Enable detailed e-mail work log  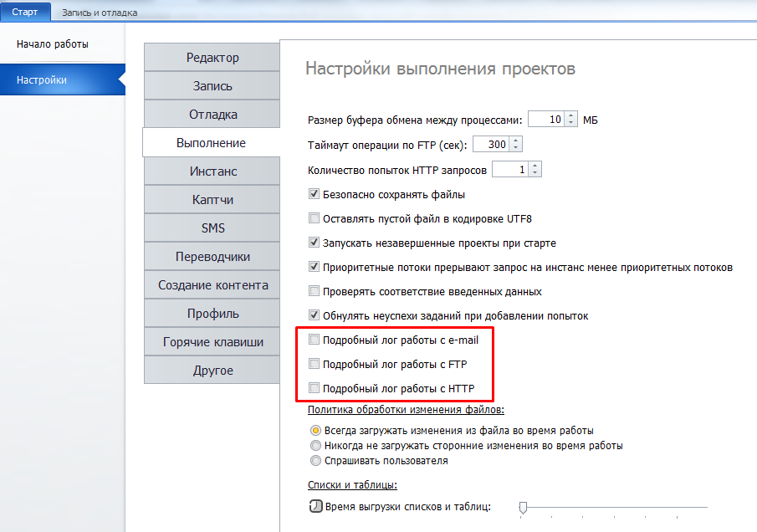(x=314, y=340)
